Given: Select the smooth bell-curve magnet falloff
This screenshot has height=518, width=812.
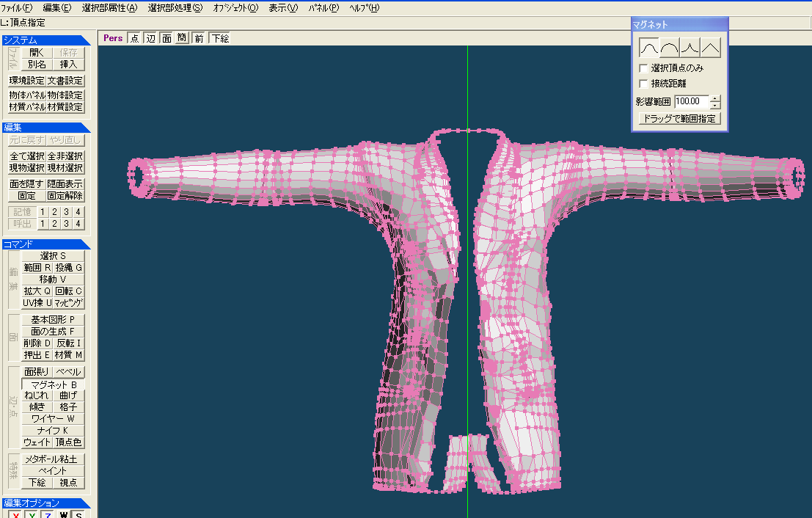Looking at the screenshot, I should (649, 48).
